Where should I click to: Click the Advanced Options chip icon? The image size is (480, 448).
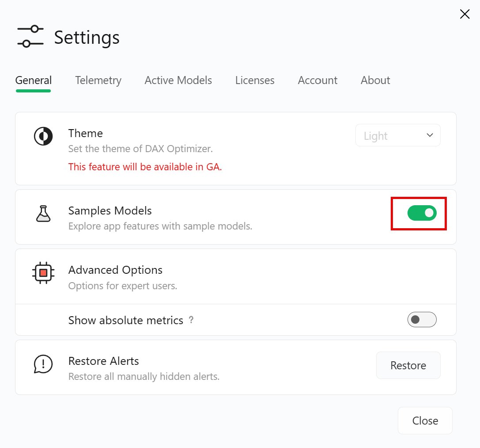[43, 273]
